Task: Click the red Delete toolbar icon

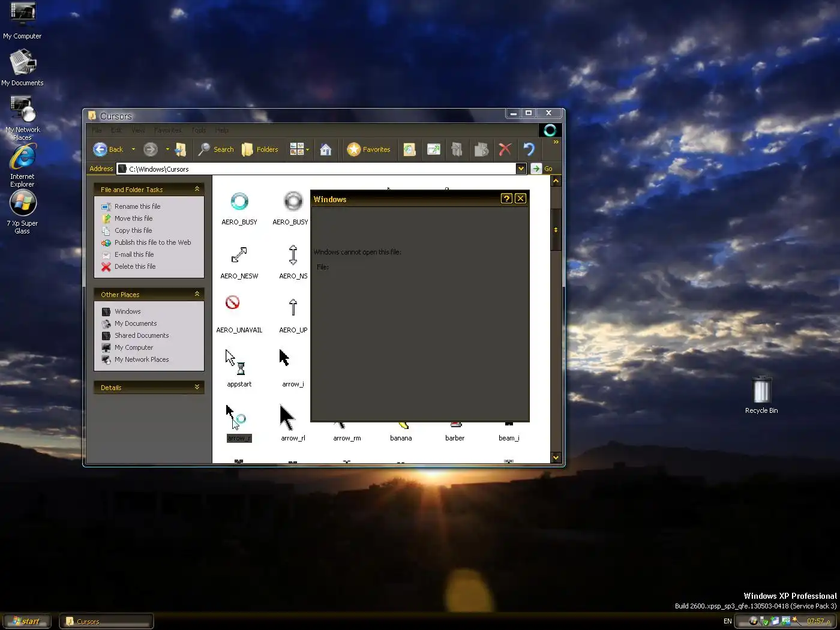Action: tap(505, 149)
